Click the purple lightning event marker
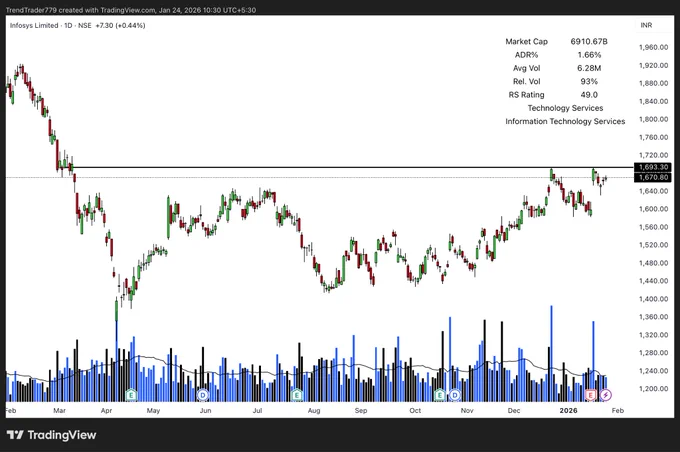Image resolution: width=680 pixels, height=452 pixels. pyautogui.click(x=606, y=395)
